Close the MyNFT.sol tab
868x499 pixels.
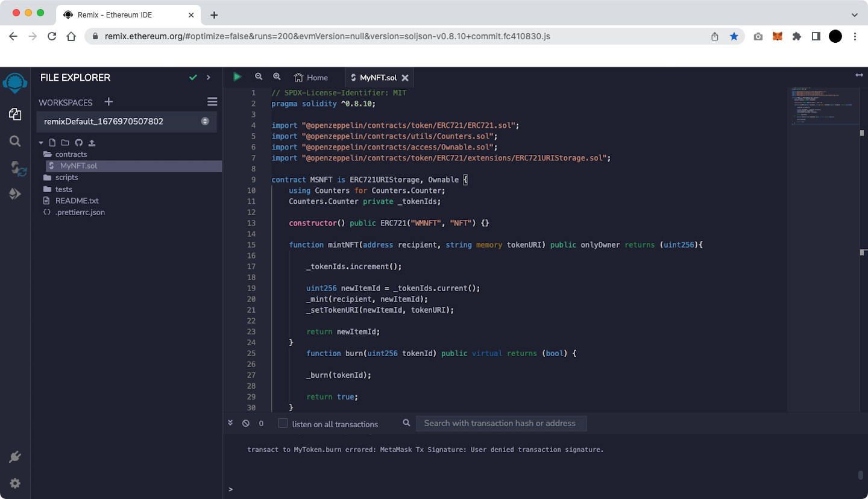[x=405, y=78]
